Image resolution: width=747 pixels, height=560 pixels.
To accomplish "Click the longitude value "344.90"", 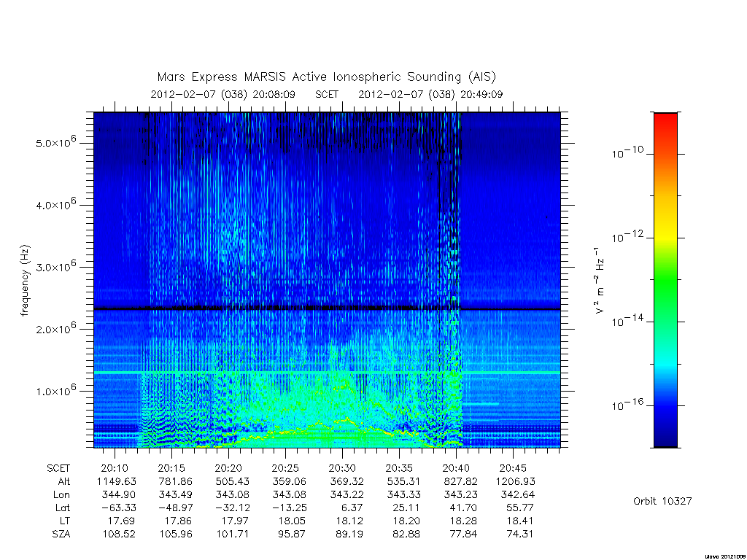I will (119, 495).
